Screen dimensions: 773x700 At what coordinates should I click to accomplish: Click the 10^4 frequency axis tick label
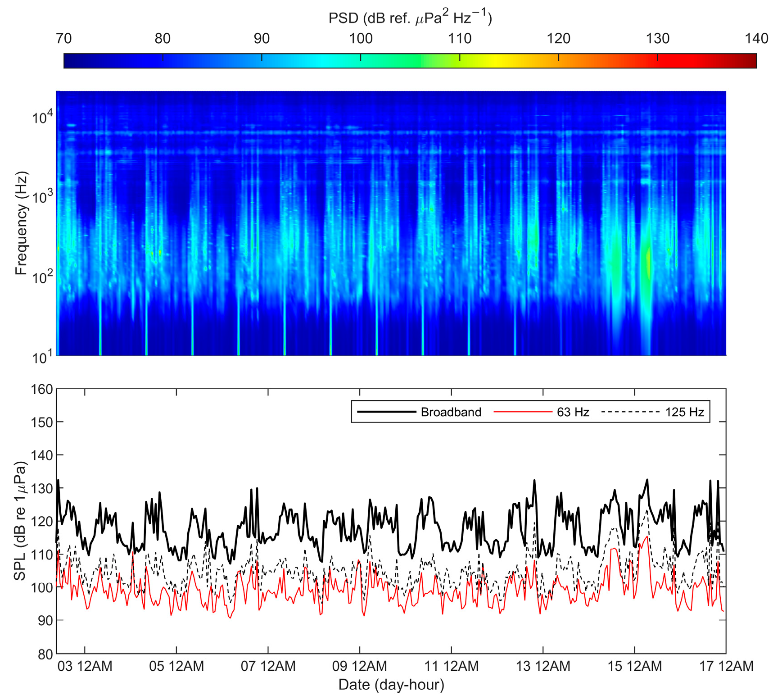42,117
